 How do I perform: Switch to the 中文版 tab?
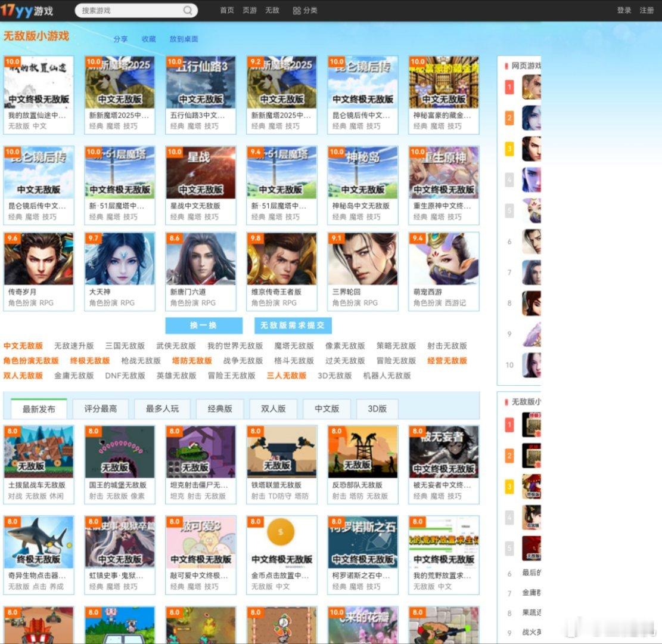pos(327,408)
